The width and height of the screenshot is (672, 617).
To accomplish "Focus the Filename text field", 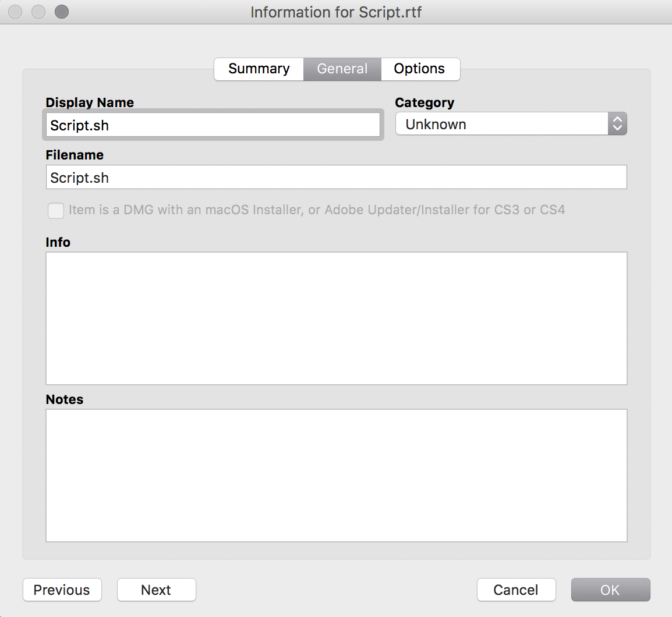I will coord(337,177).
